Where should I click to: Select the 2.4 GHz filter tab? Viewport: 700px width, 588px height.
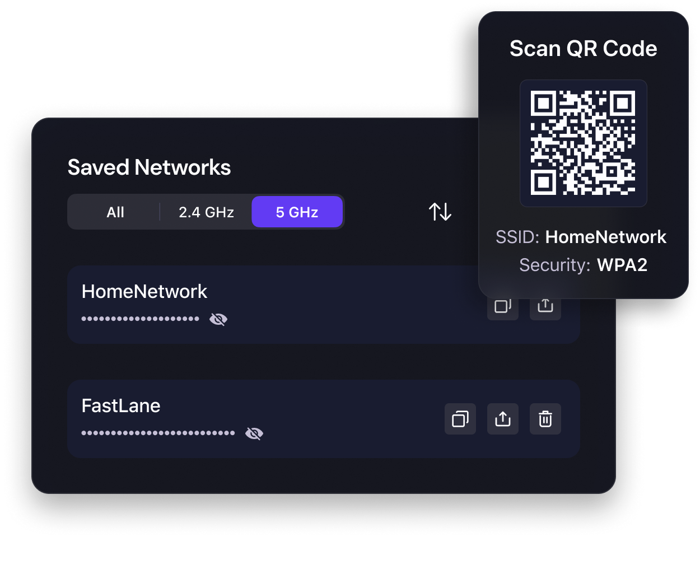point(206,212)
